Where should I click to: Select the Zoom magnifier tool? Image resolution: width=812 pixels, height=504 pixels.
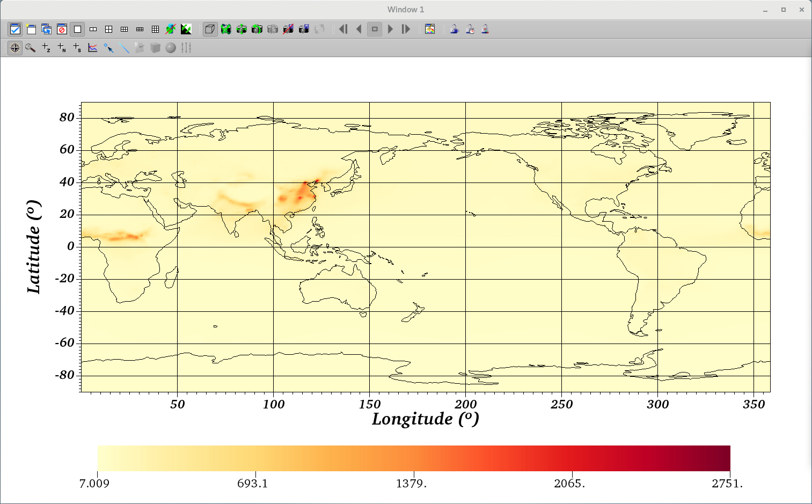[31, 48]
